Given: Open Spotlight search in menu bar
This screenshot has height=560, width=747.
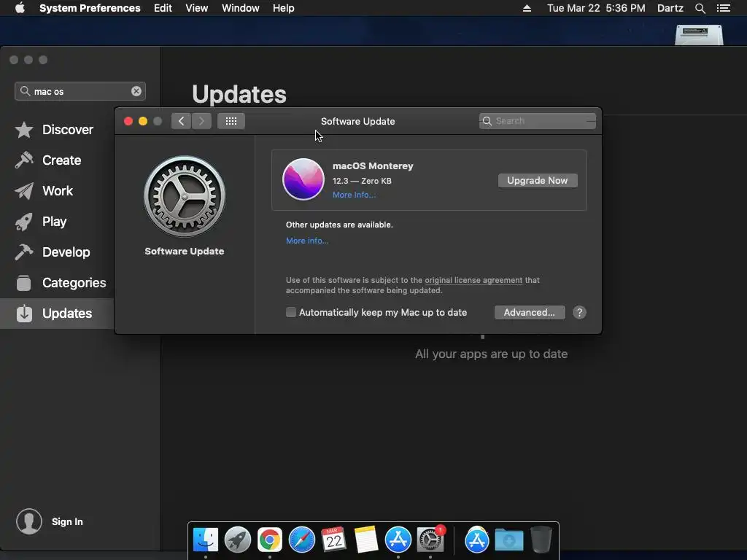Looking at the screenshot, I should tap(700, 8).
